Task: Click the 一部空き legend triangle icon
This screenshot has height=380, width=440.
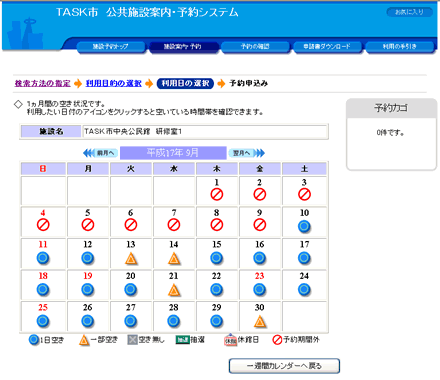Action: (84, 340)
